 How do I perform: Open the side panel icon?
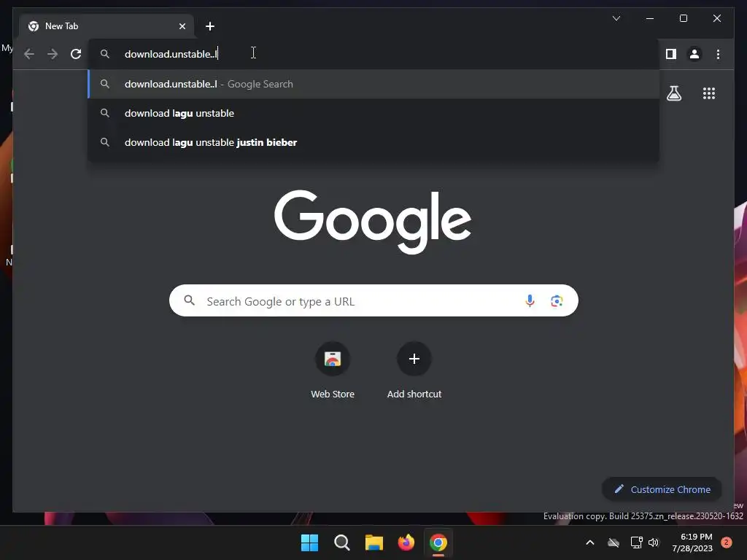coord(671,54)
